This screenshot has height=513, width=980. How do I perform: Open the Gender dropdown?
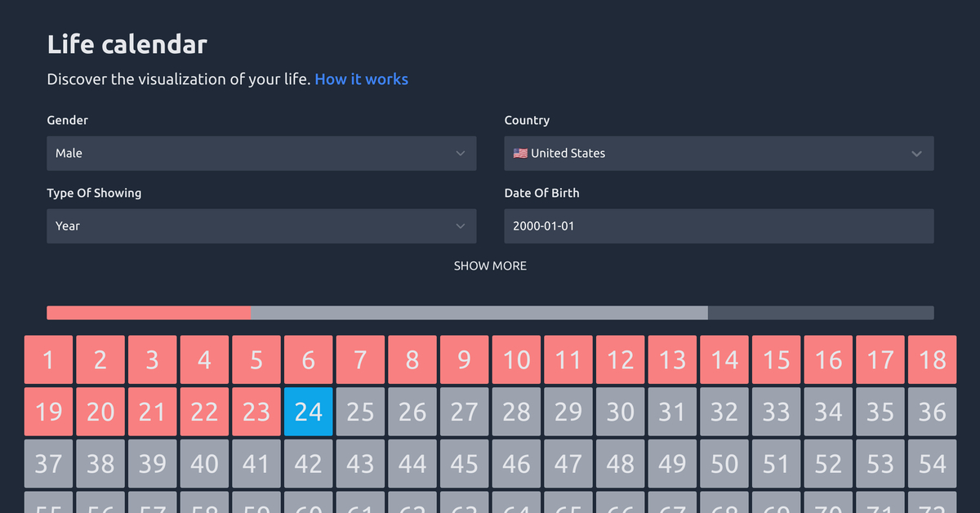pos(261,154)
